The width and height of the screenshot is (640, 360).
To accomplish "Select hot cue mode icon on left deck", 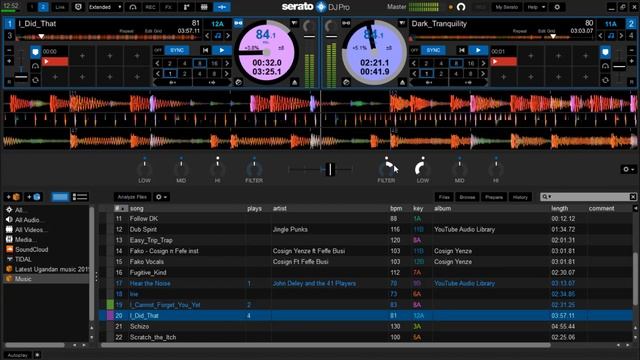I will coord(36,52).
